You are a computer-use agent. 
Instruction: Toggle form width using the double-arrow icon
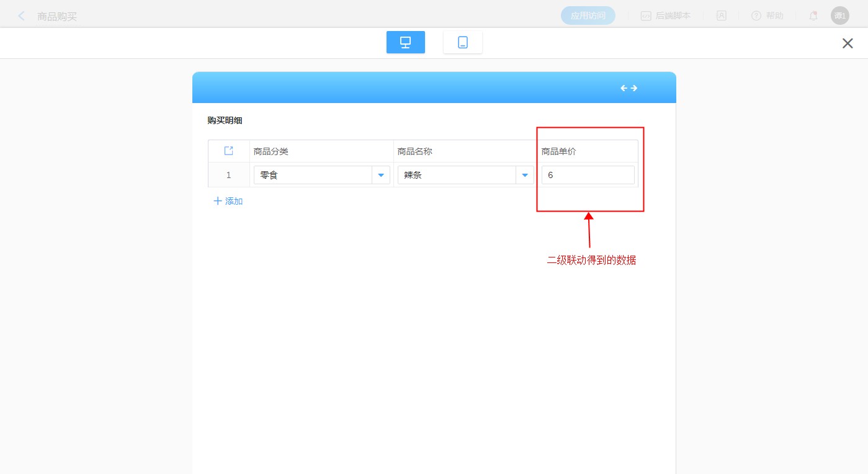(x=629, y=88)
